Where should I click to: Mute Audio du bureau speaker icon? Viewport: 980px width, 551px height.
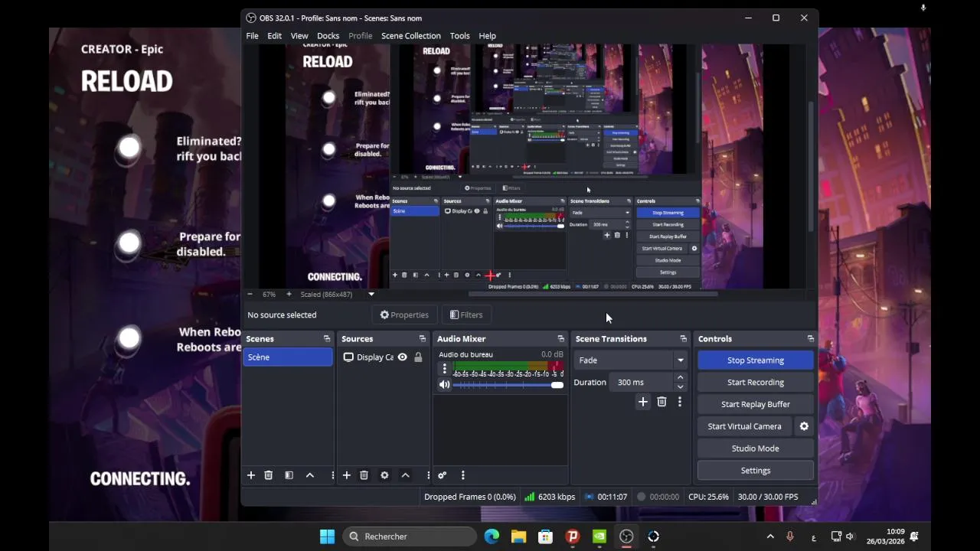[x=444, y=385]
